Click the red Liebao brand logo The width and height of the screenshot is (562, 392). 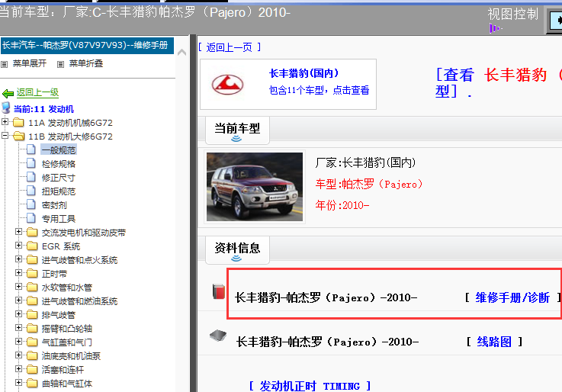(227, 85)
